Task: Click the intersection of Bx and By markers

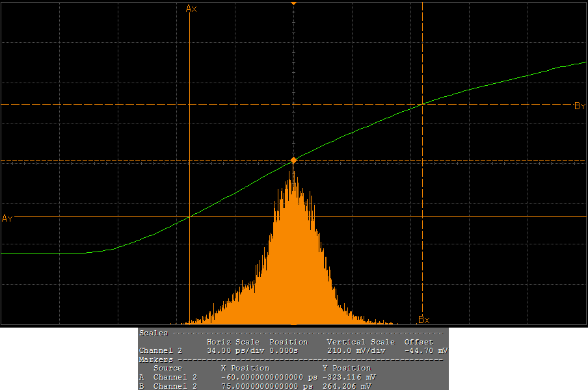Action: tap(423, 104)
